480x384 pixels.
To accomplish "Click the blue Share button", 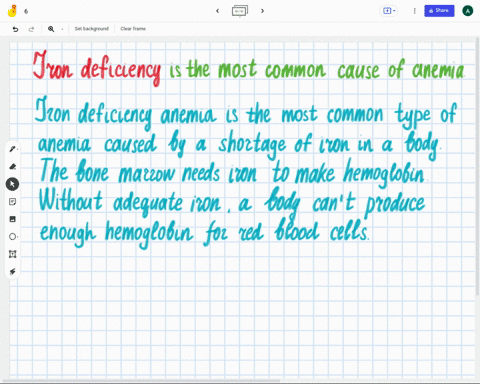I will tap(439, 11).
